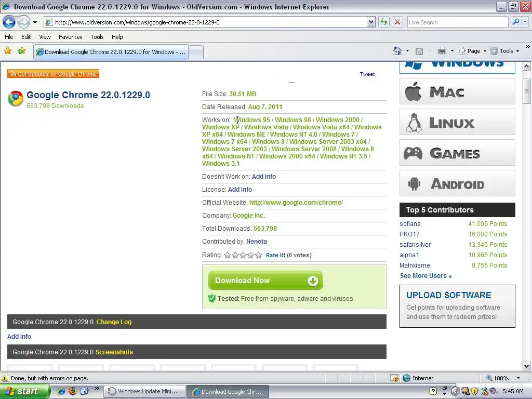Open the Page command bar menu

coord(472,51)
